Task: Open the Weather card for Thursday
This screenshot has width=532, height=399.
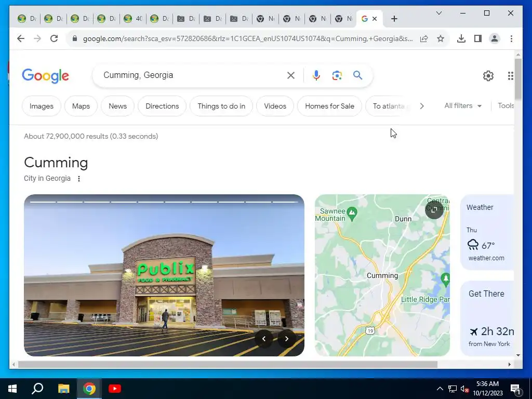Action: click(x=487, y=232)
